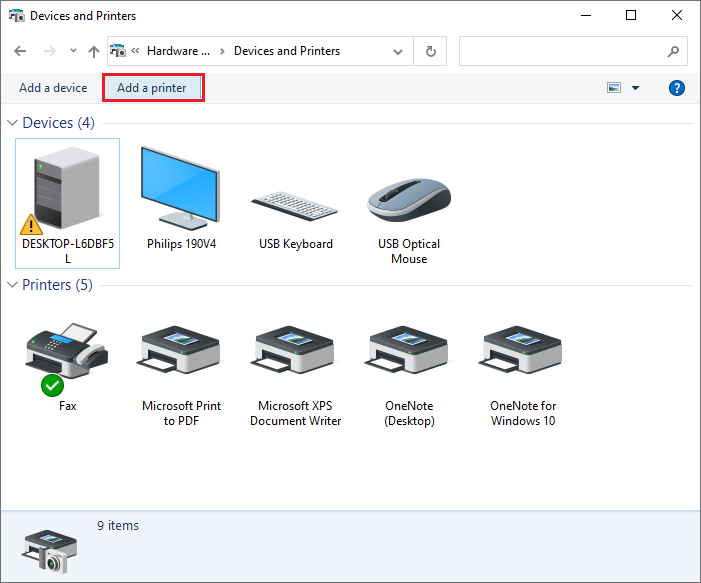
Task: Collapse the Devices (4) group
Action: (x=13, y=123)
